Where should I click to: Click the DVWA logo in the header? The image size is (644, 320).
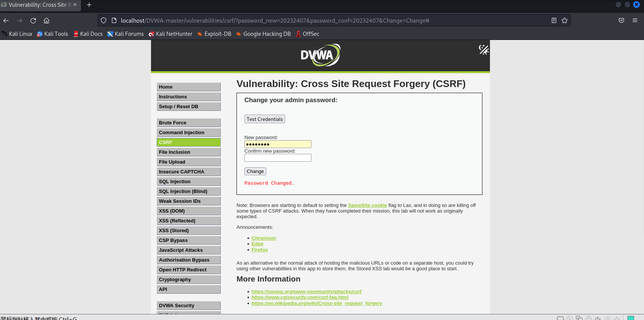coord(320,55)
